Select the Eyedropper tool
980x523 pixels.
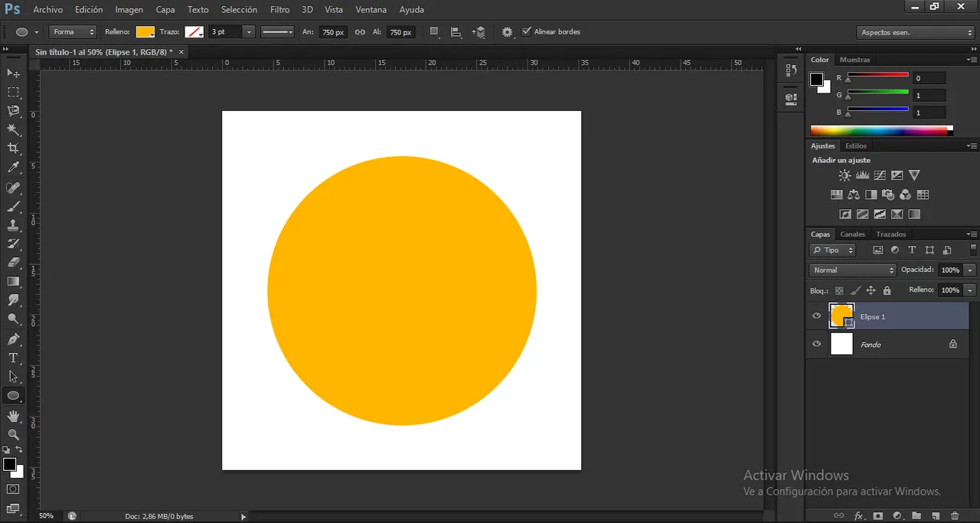[x=13, y=168]
